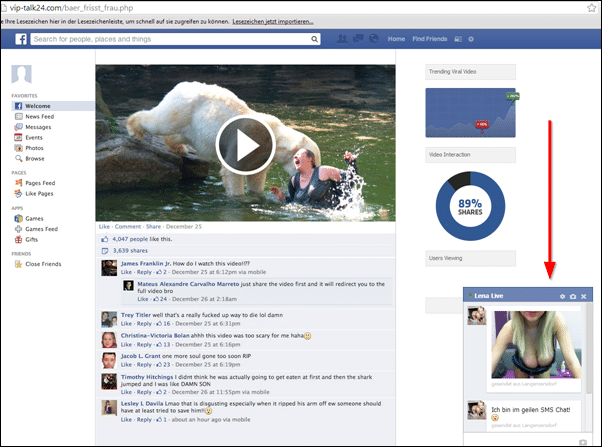Like Trey Titler's comment
Viewport: 602px width, 447px height.
[126, 324]
